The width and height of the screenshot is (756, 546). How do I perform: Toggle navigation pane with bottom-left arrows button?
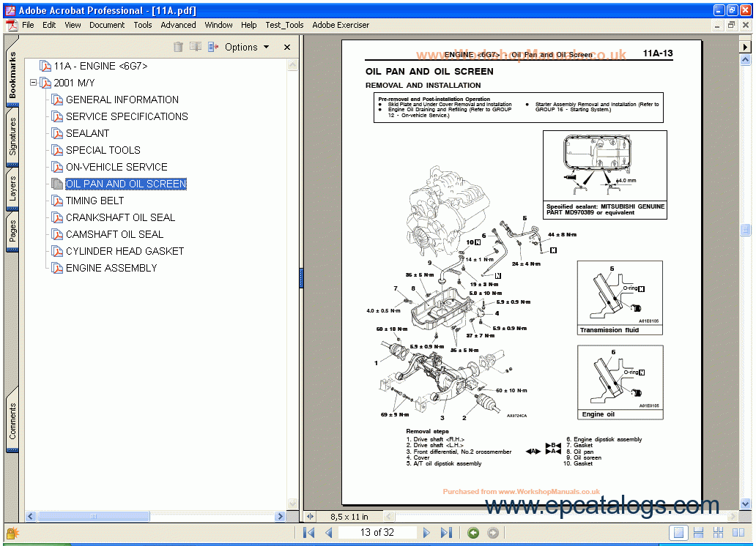(310, 517)
